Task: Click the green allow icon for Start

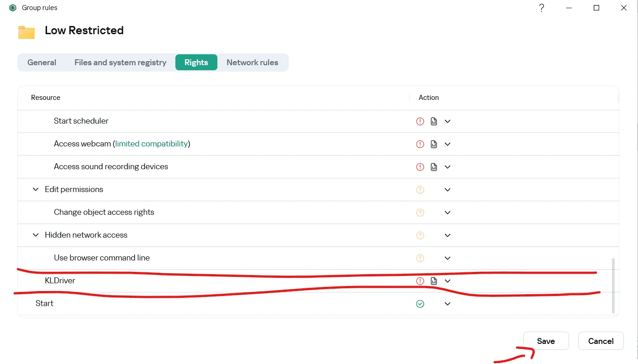Action: click(420, 304)
